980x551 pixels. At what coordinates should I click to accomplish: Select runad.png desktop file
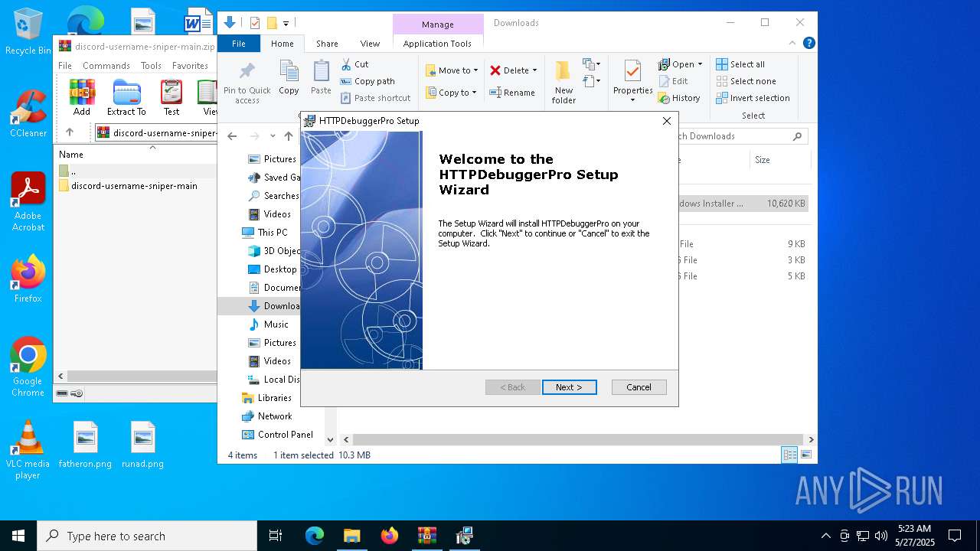coord(142,445)
